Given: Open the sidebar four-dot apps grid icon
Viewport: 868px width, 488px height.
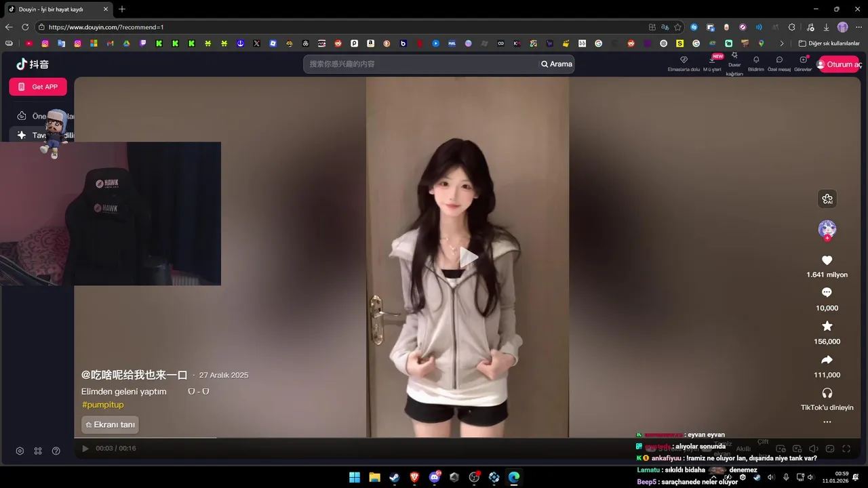Looking at the screenshot, I should (x=38, y=451).
